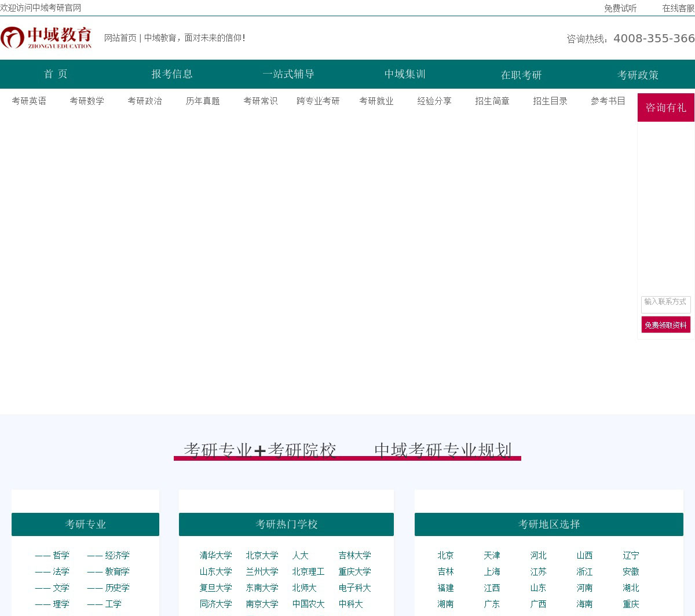Choose 经济学 in the 考研专业 list

108,555
